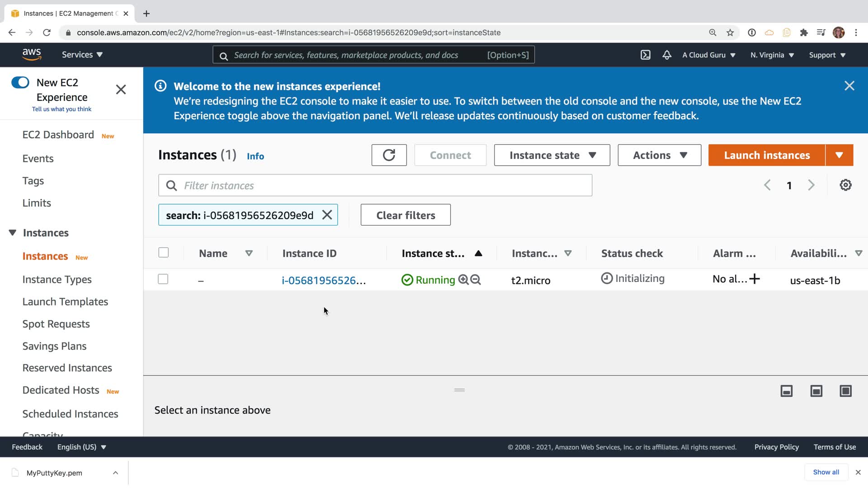
Task: Open the notifications bell icon
Action: (667, 55)
